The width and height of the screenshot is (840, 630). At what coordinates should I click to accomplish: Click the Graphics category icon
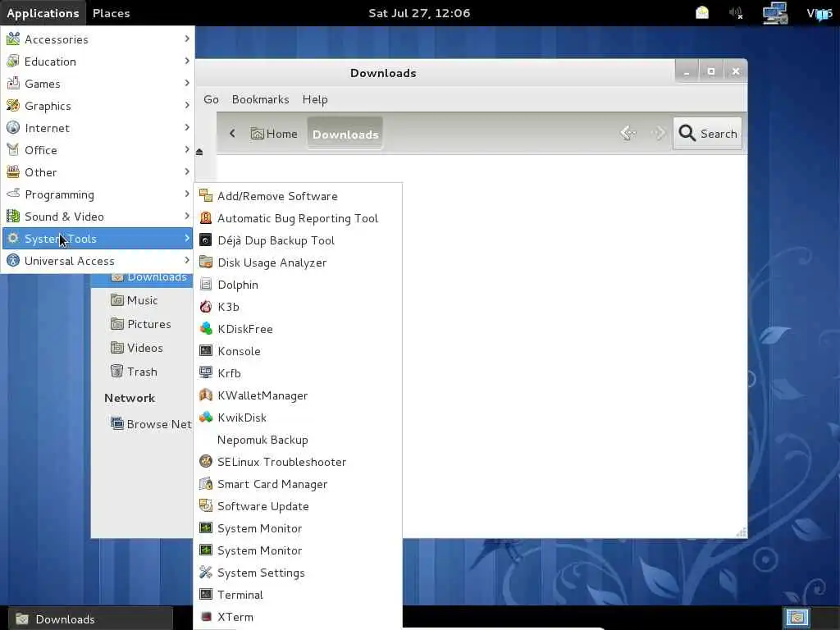click(13, 106)
